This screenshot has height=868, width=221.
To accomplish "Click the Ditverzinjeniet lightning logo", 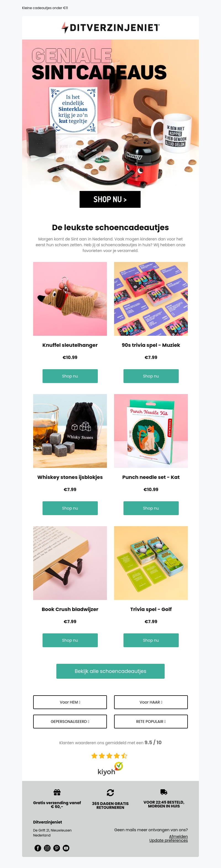I will coord(110,27).
